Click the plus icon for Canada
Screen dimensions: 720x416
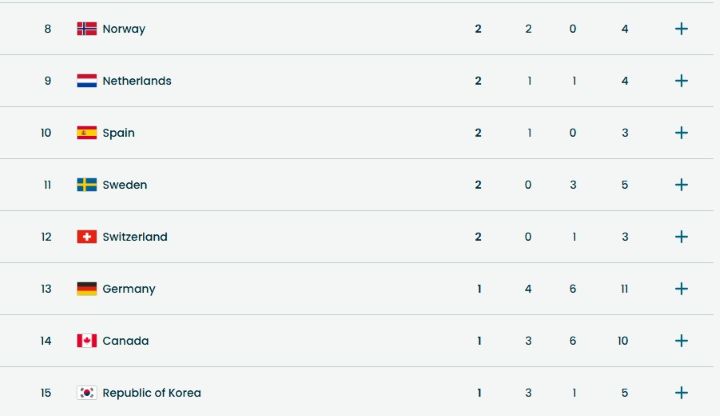point(681,341)
